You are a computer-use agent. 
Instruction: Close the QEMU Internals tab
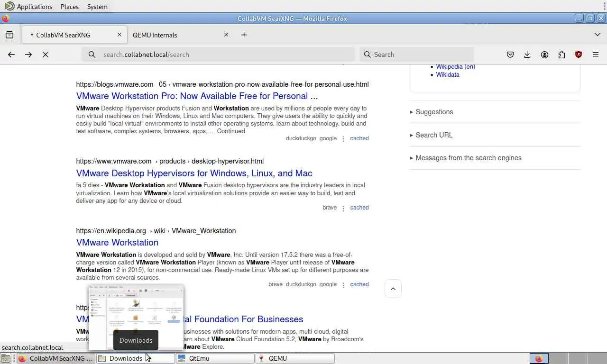click(226, 35)
